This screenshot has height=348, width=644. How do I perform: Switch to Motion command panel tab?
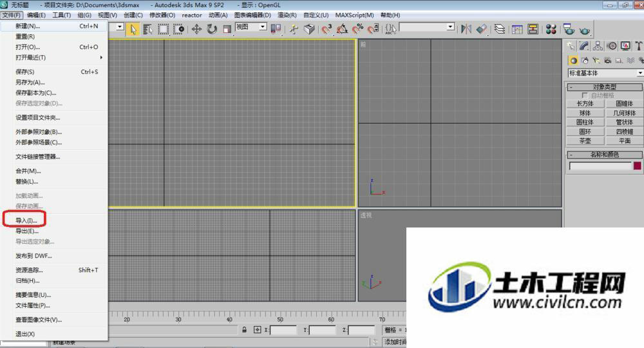612,46
